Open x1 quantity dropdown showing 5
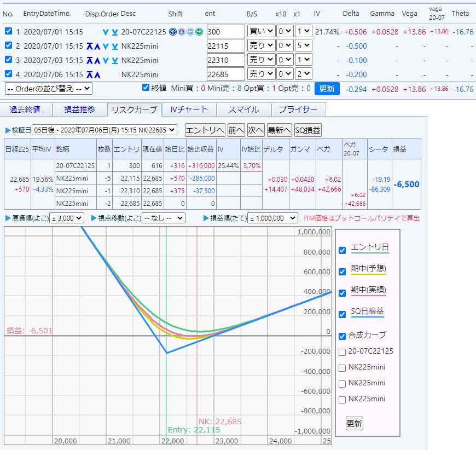This screenshot has height=450, width=476. coord(304,45)
